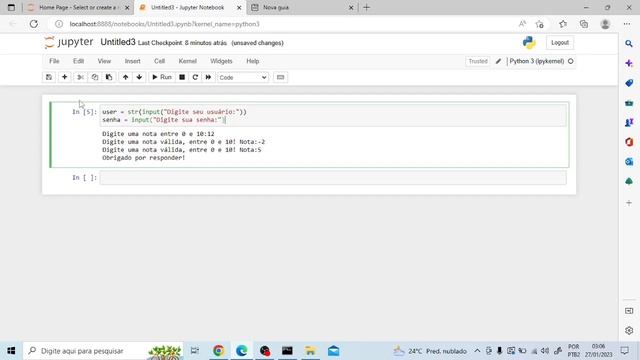This screenshot has width=640, height=360.
Task: Paste cells below in toolbar
Action: (x=109, y=77)
